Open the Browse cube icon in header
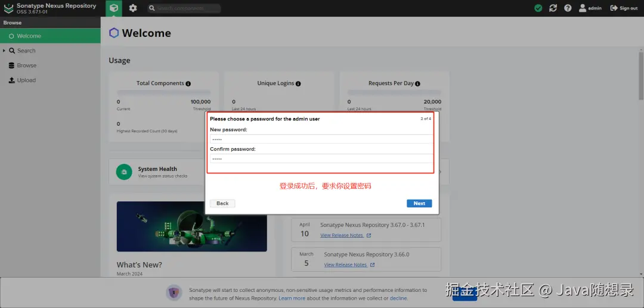 pyautogui.click(x=114, y=8)
